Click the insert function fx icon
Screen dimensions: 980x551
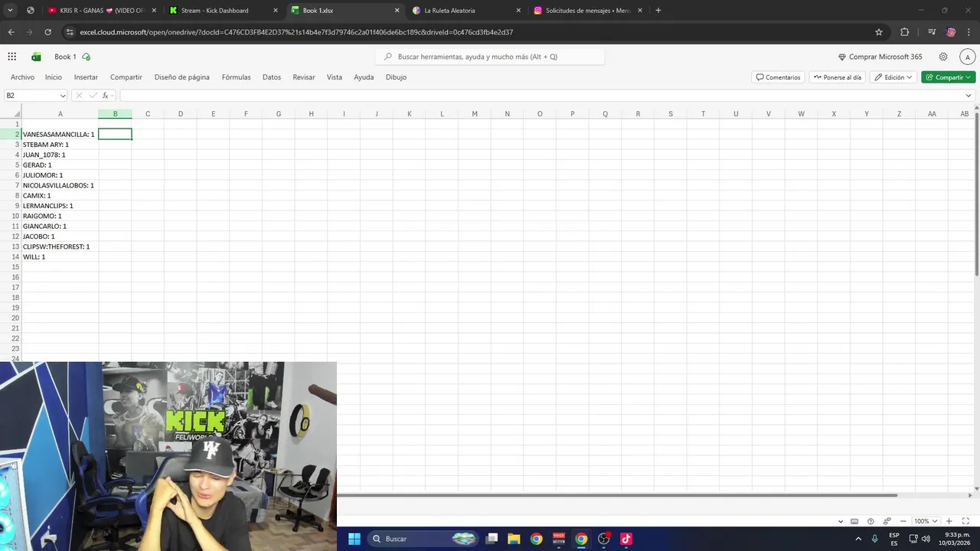point(106,96)
